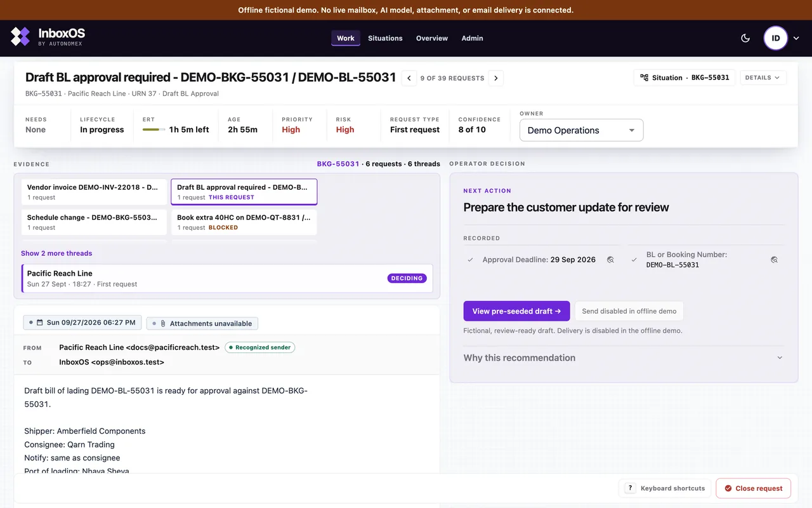Screen dimensions: 812x508
Task: Click the ERT progress bar
Action: [154, 130]
